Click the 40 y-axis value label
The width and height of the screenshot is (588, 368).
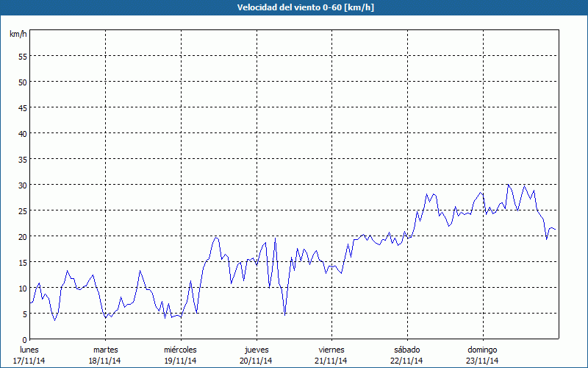pyautogui.click(x=22, y=133)
